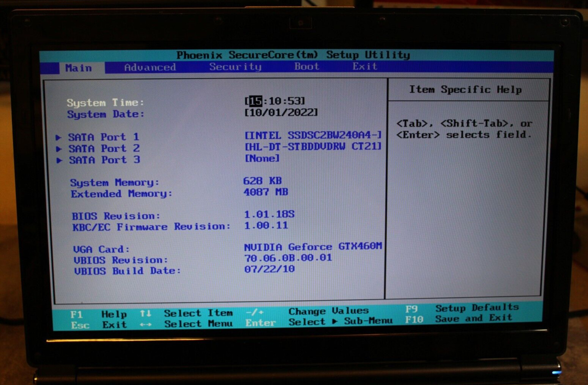588x385 pixels.
Task: Click the VGA Card label
Action: pos(101,249)
